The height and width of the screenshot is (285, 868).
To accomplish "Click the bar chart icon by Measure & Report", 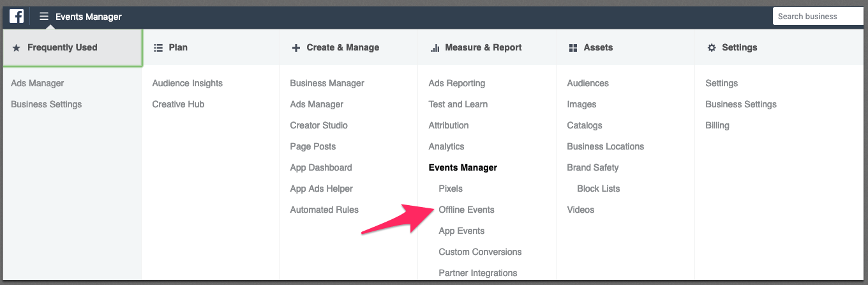I will pos(435,47).
